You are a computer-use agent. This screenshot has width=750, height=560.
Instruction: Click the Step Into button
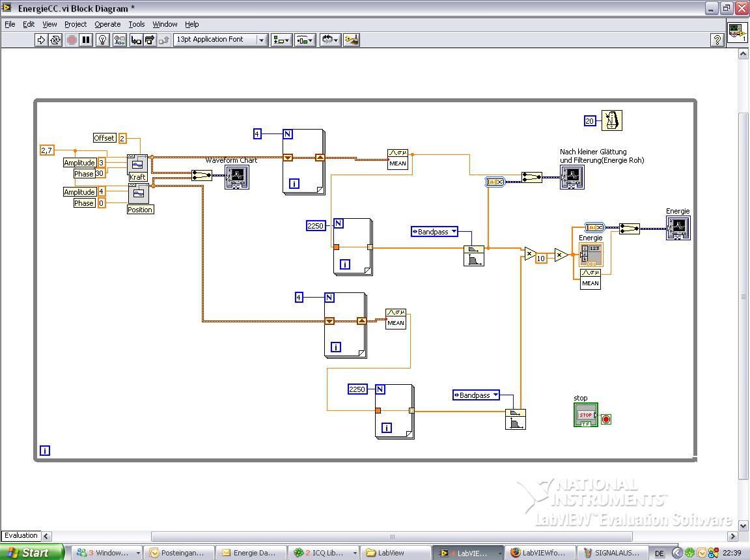point(136,40)
